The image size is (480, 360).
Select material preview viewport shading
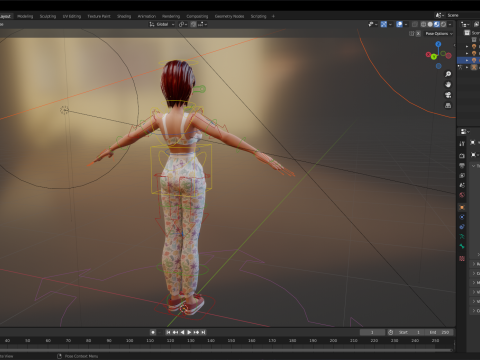(x=437, y=24)
